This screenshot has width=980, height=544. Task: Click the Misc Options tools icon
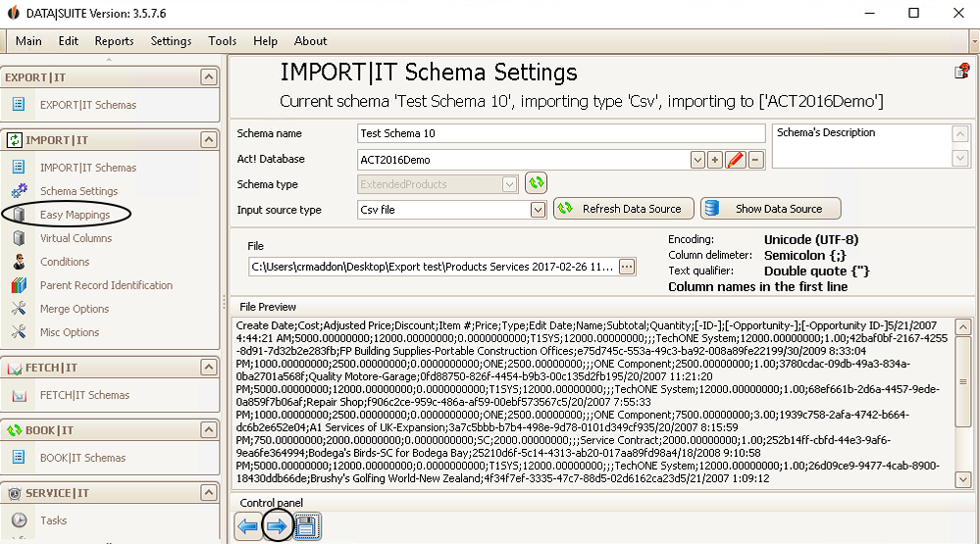[19, 332]
